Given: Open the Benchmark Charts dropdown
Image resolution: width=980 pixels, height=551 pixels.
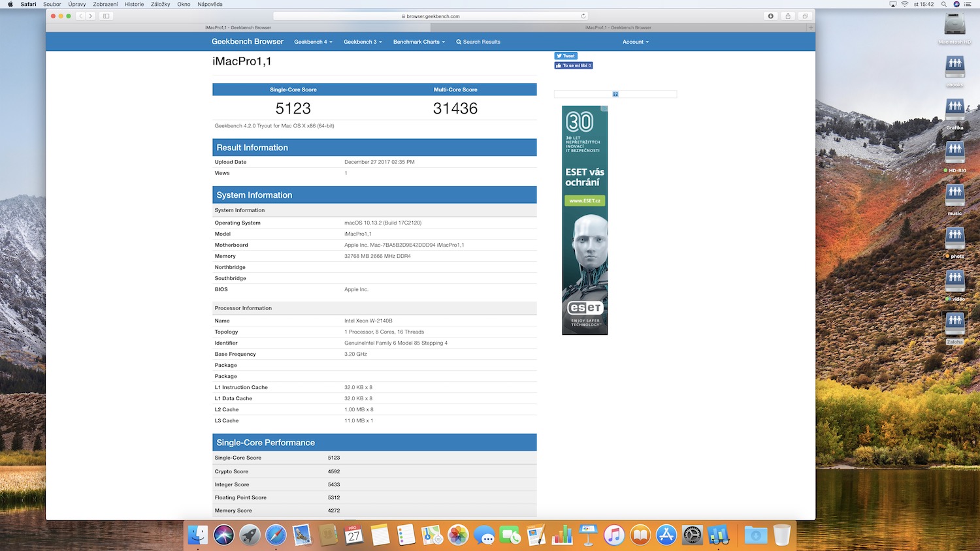Looking at the screenshot, I should tap(419, 42).
